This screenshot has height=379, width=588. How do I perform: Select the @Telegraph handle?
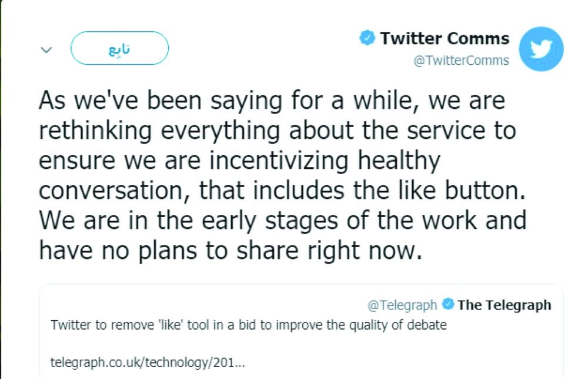[402, 305]
